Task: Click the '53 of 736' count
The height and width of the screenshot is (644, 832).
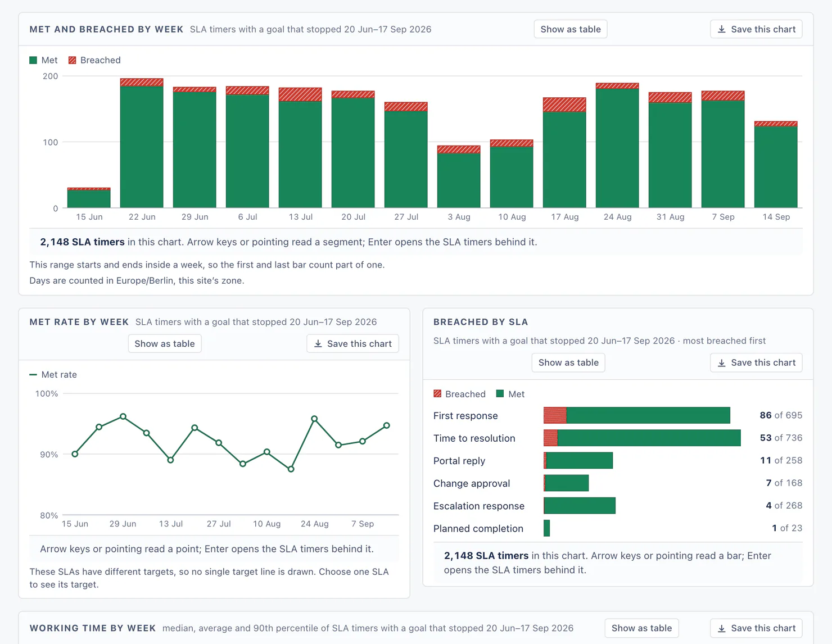Action: pyautogui.click(x=781, y=438)
